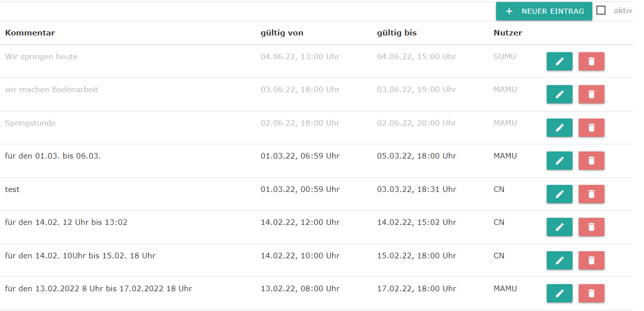This screenshot has width=644, height=311.
Task: Edit the 'test' entry
Action: 559,194
